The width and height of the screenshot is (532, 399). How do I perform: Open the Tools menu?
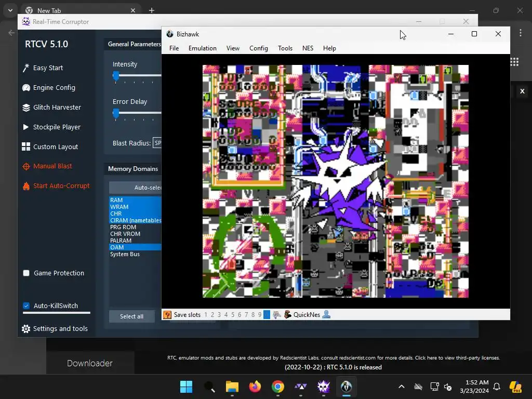pyautogui.click(x=285, y=48)
